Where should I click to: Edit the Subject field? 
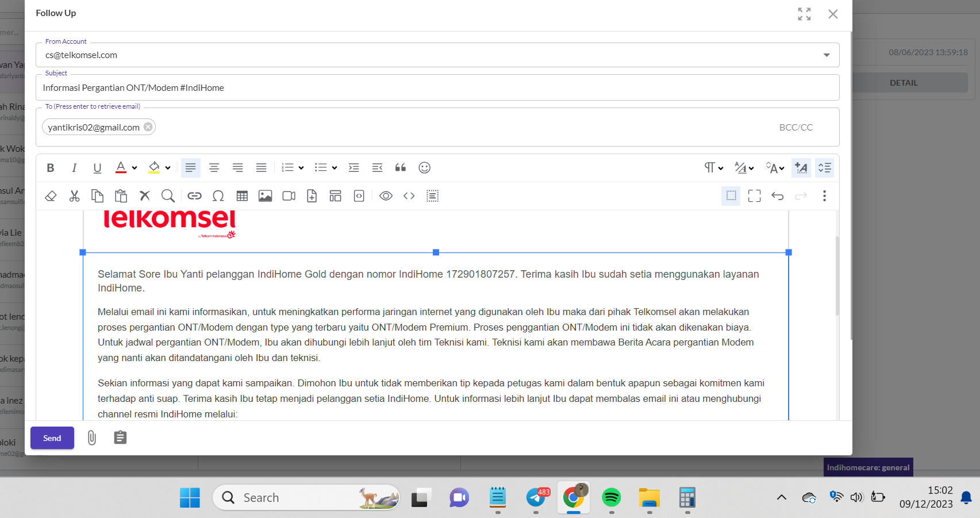point(437,88)
